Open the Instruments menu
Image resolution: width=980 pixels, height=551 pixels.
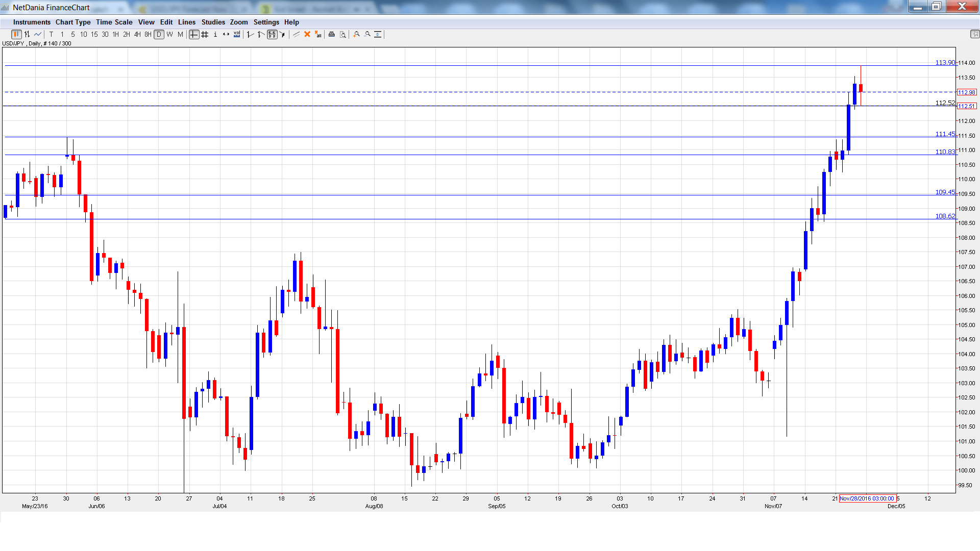pos(32,22)
